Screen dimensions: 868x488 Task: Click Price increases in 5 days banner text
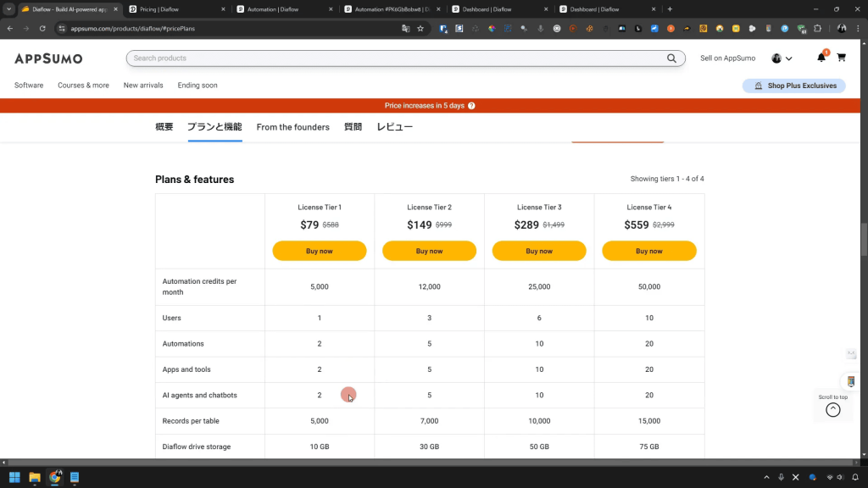click(425, 106)
